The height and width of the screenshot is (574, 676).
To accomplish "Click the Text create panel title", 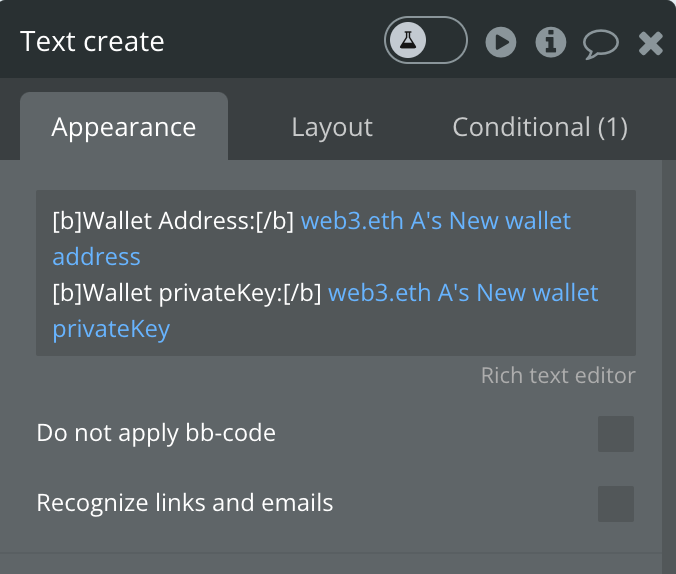I will (92, 41).
